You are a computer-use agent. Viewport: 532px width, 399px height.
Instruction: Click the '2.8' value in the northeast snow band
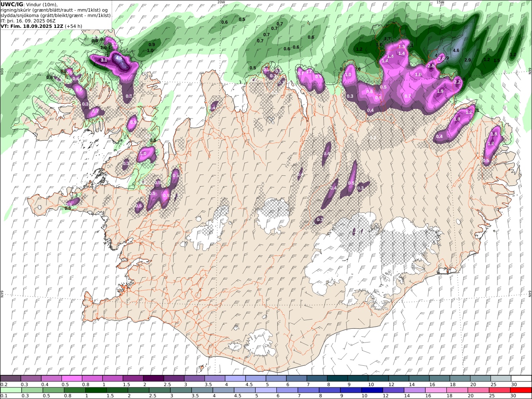[431, 66]
